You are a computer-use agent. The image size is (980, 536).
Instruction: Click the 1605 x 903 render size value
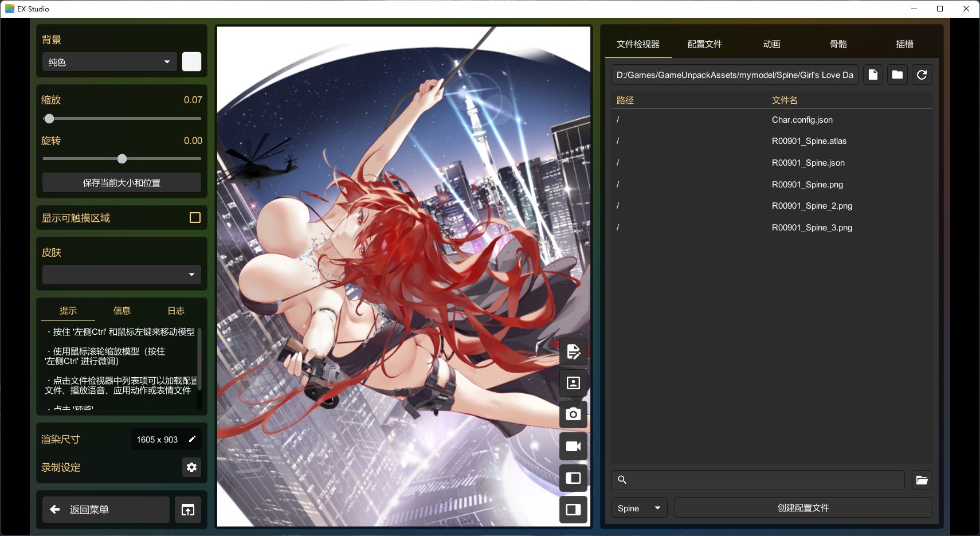[157, 440]
